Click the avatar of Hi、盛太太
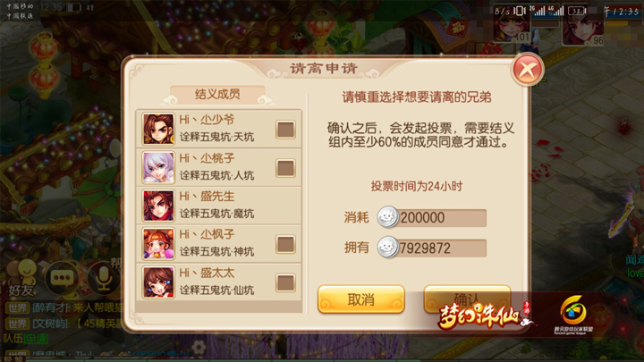Screen dimensions: 644x362 [158, 282]
